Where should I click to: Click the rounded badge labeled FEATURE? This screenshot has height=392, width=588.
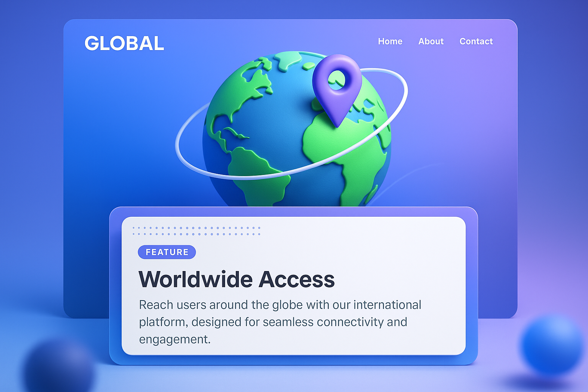point(167,252)
